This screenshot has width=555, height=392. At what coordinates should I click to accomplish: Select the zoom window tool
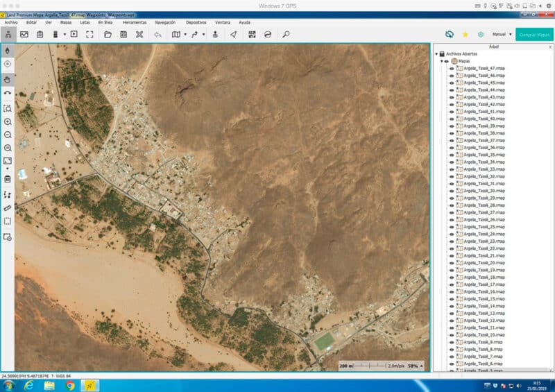(8, 108)
